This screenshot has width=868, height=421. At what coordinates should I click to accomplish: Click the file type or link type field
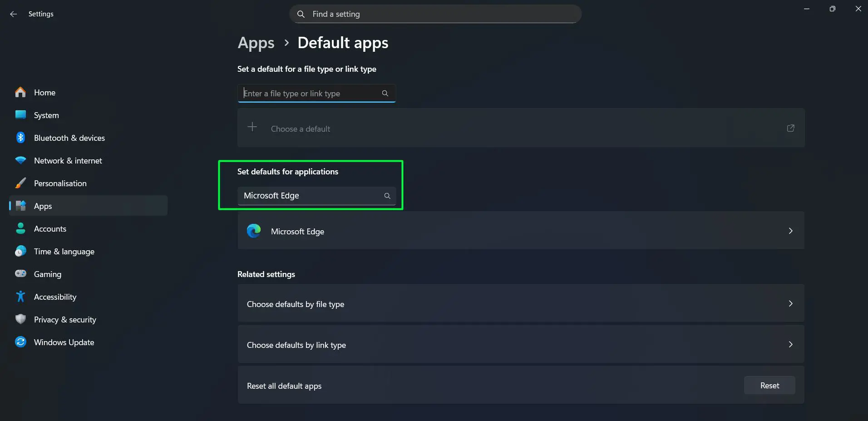(311, 94)
